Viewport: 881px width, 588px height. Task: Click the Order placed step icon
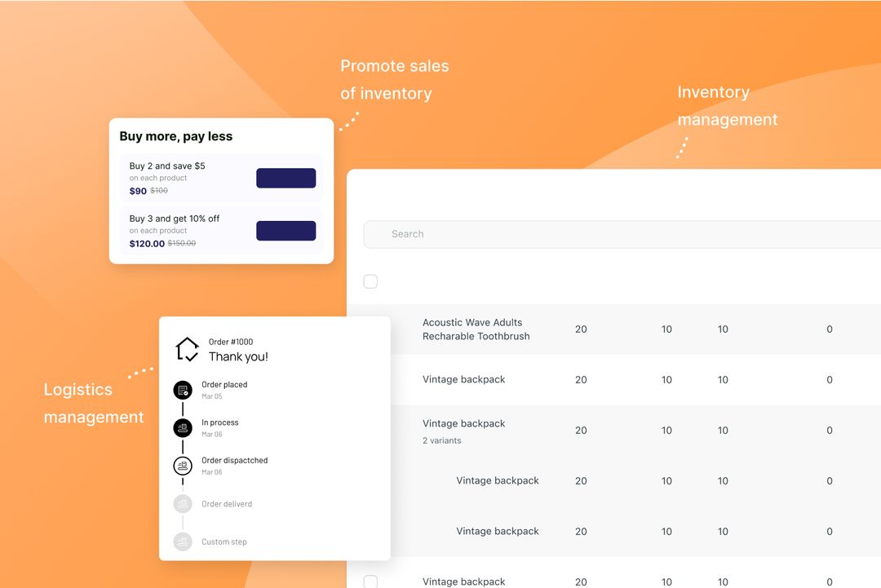(182, 389)
